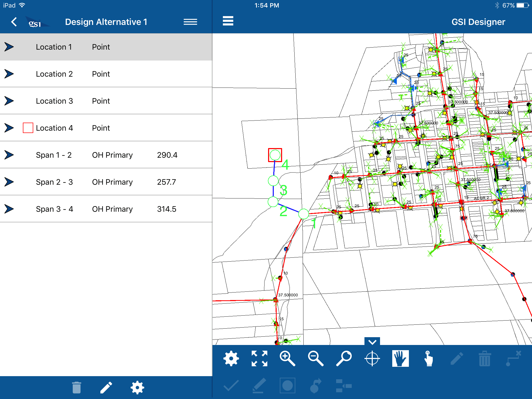Select the zoom in magnifier tool
532x399 pixels.
click(x=287, y=358)
